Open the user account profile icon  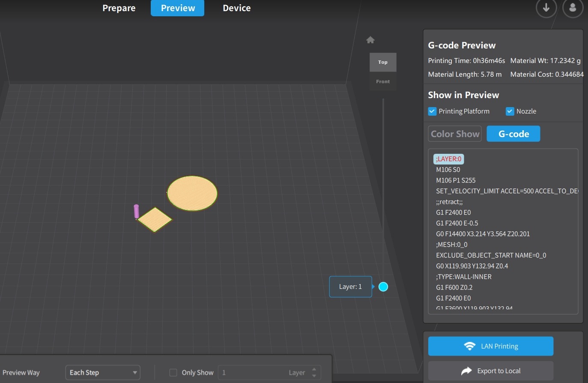573,8
